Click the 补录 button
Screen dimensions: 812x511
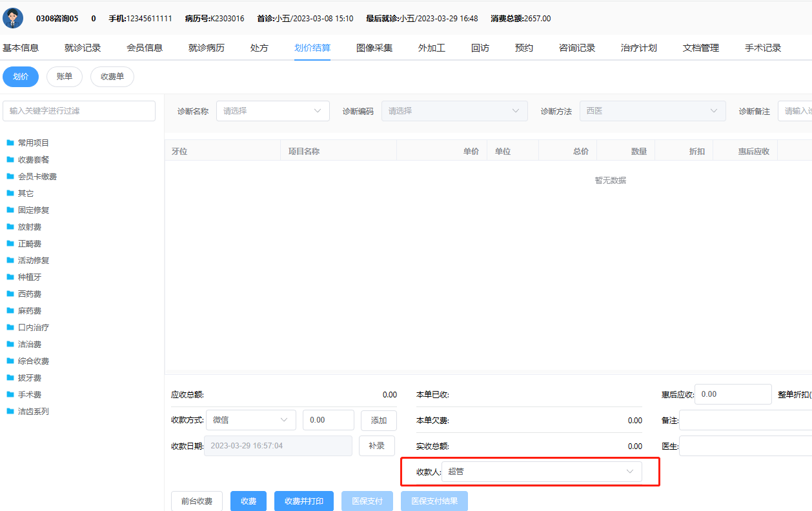[377, 446]
